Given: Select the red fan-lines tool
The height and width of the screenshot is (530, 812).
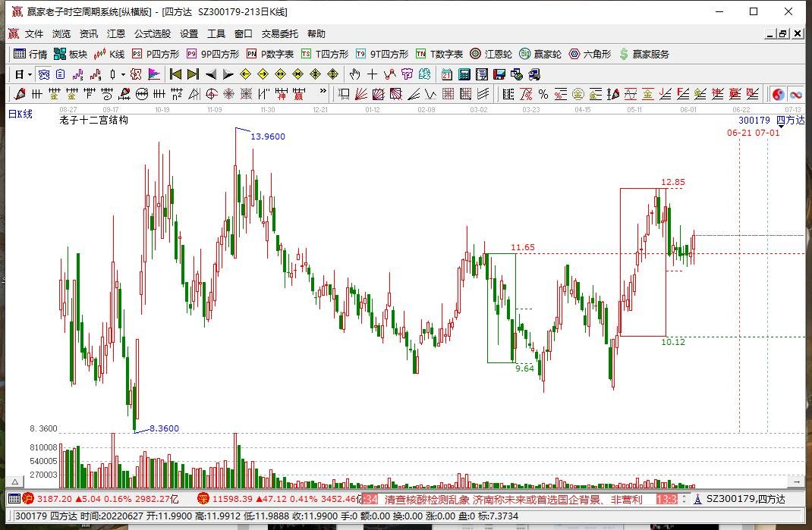Looking at the screenshot, I should (361, 94).
